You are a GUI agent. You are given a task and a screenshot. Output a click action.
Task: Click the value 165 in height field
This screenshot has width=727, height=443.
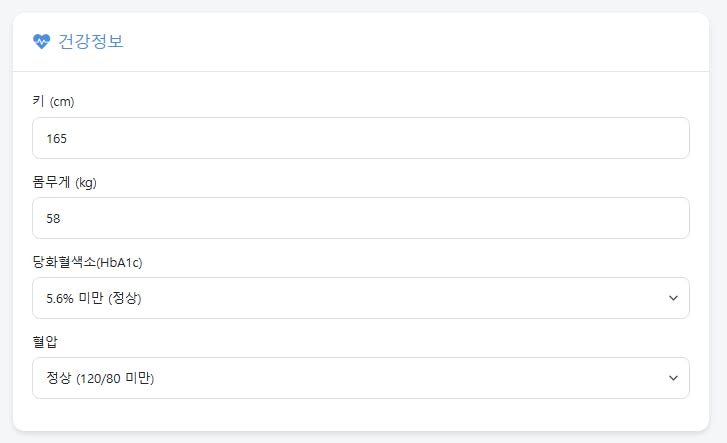click(57, 139)
